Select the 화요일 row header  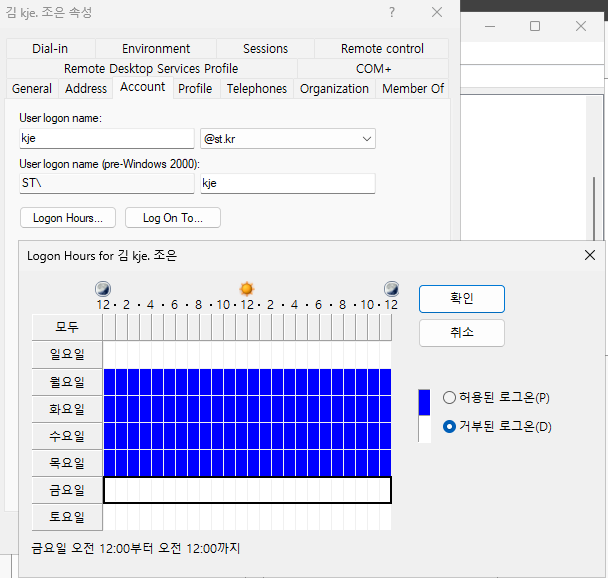coord(67,409)
